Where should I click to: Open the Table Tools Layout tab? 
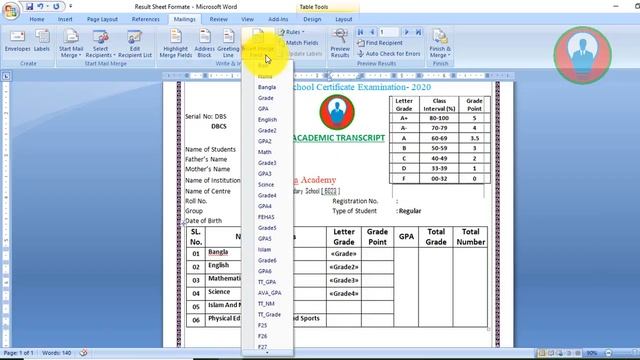344,19
